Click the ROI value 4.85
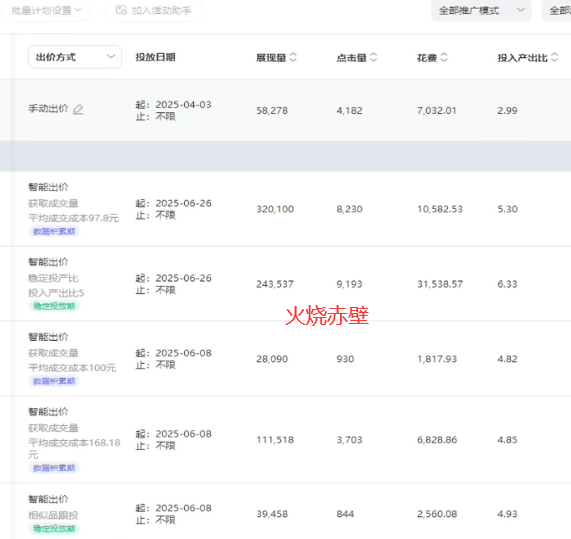The height and width of the screenshot is (539, 571). [507, 440]
